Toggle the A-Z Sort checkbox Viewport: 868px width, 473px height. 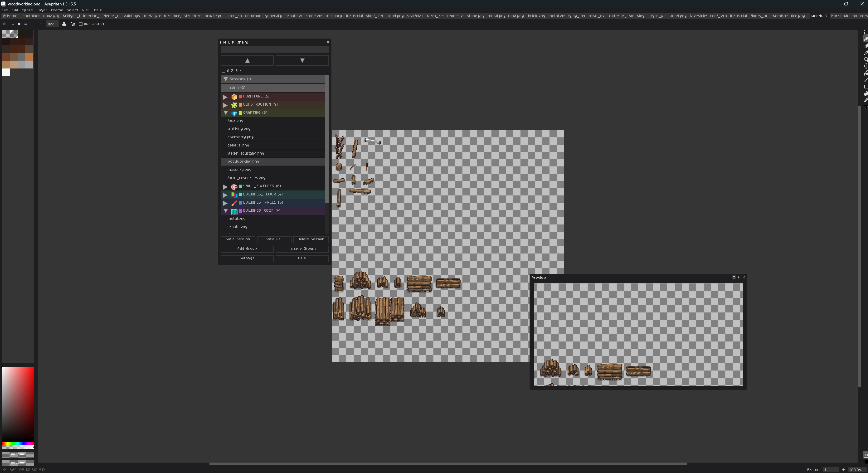tap(223, 71)
